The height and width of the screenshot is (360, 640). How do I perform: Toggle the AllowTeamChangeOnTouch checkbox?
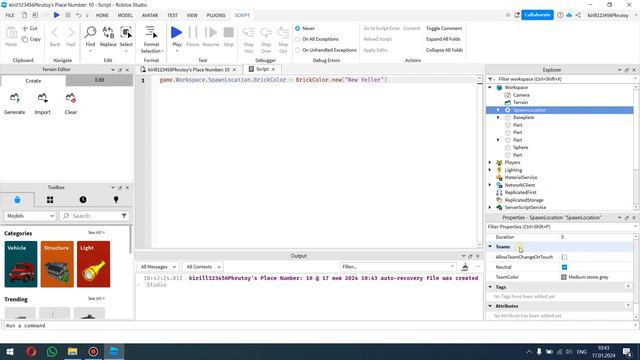564,257
